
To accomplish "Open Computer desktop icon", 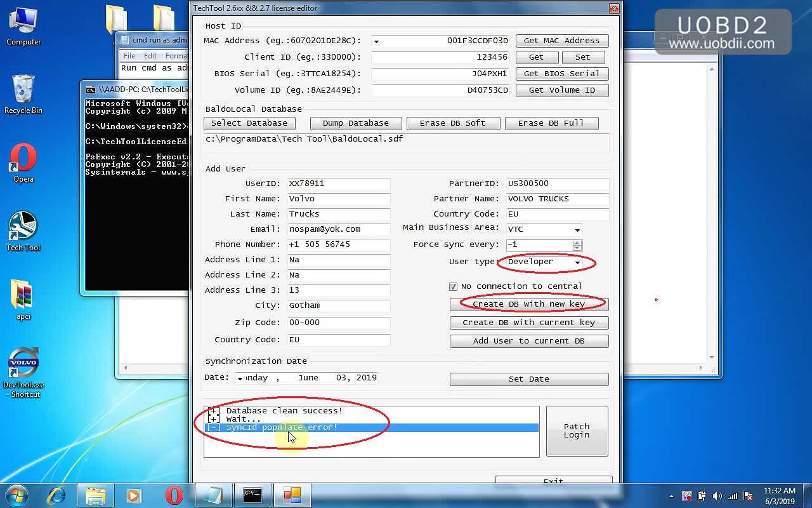I will pos(23,27).
